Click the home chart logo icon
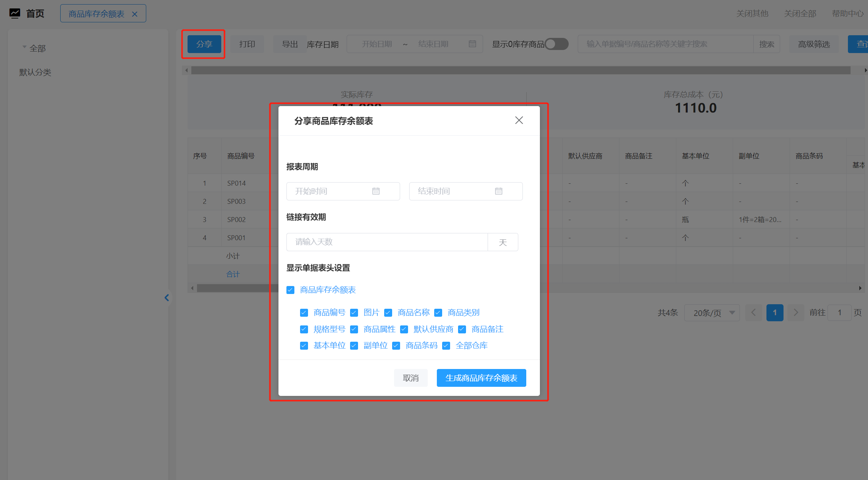This screenshot has width=868, height=480. [15, 14]
